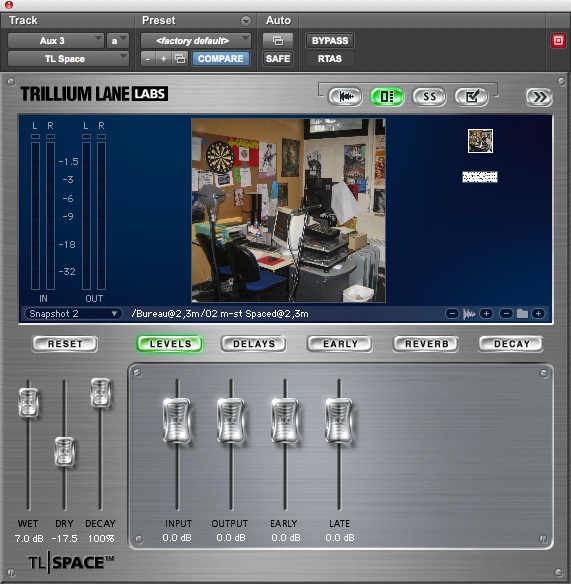Open the plug-in settings select icon
The image size is (571, 584).
(x=180, y=59)
